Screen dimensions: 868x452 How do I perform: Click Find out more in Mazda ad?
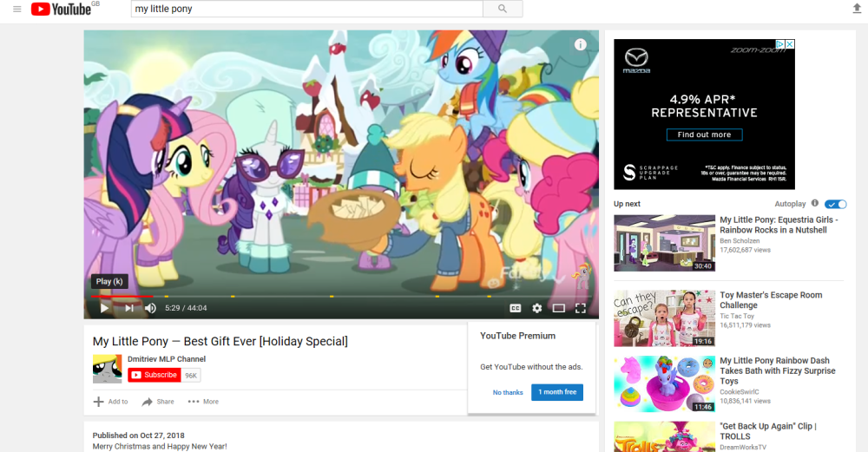(x=704, y=134)
